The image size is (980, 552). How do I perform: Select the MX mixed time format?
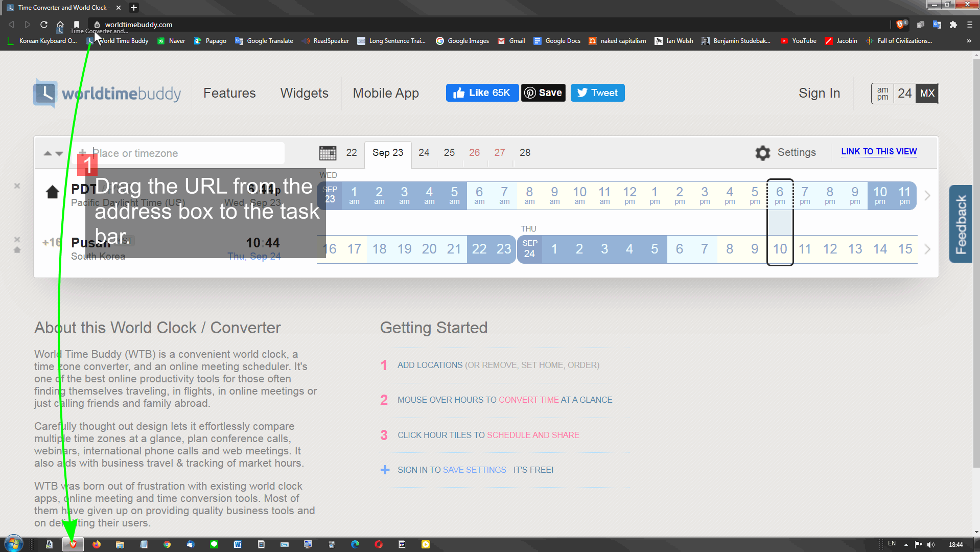click(927, 94)
